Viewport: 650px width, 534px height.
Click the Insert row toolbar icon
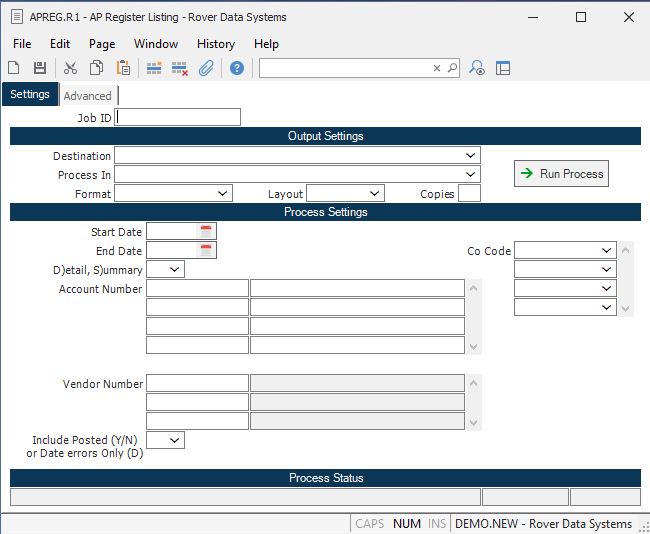[154, 68]
